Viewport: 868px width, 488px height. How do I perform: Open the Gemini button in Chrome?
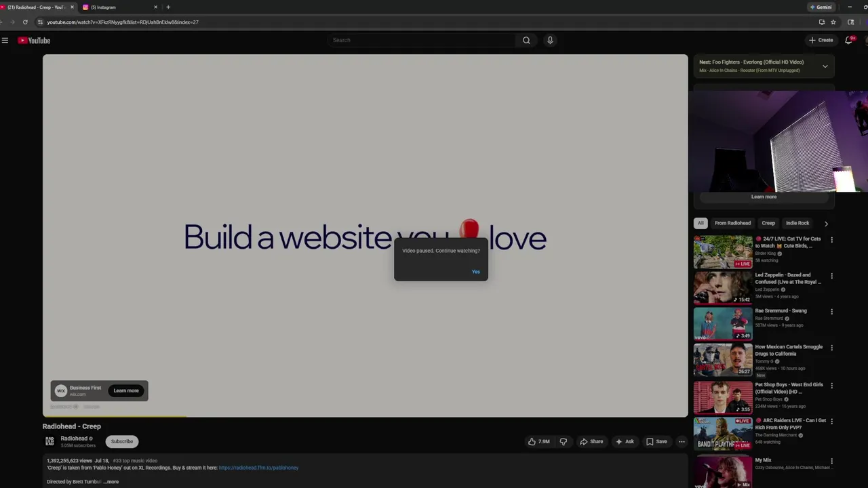[821, 7]
